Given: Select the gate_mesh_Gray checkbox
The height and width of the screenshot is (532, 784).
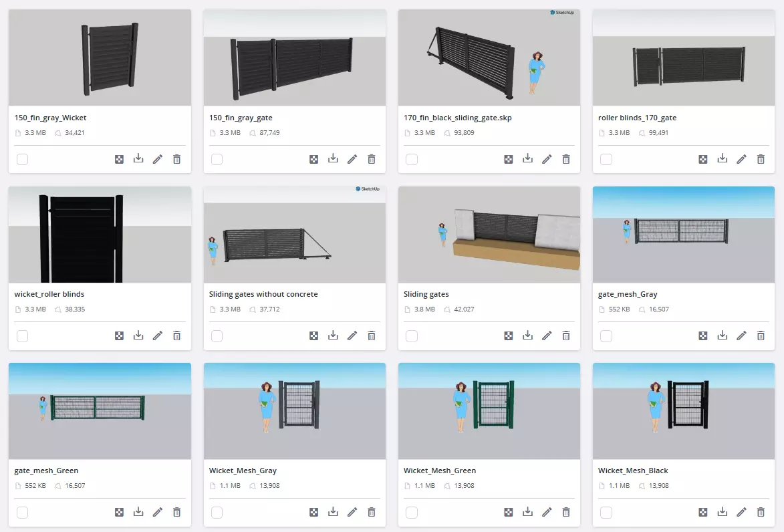Looking at the screenshot, I should coord(606,336).
